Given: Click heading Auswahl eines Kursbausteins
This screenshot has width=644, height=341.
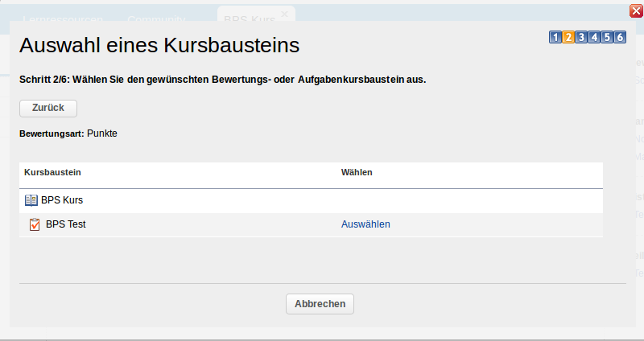Looking at the screenshot, I should (159, 45).
